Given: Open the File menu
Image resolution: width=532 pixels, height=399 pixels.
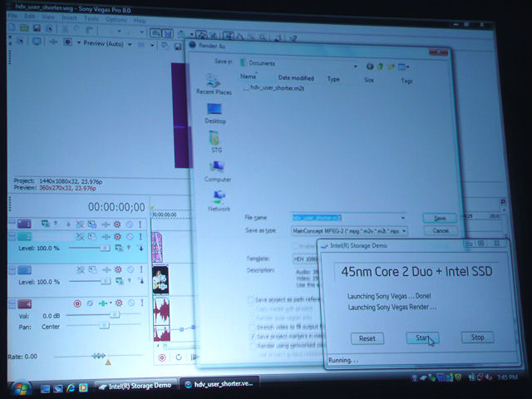Looking at the screenshot, I should click(12, 16).
